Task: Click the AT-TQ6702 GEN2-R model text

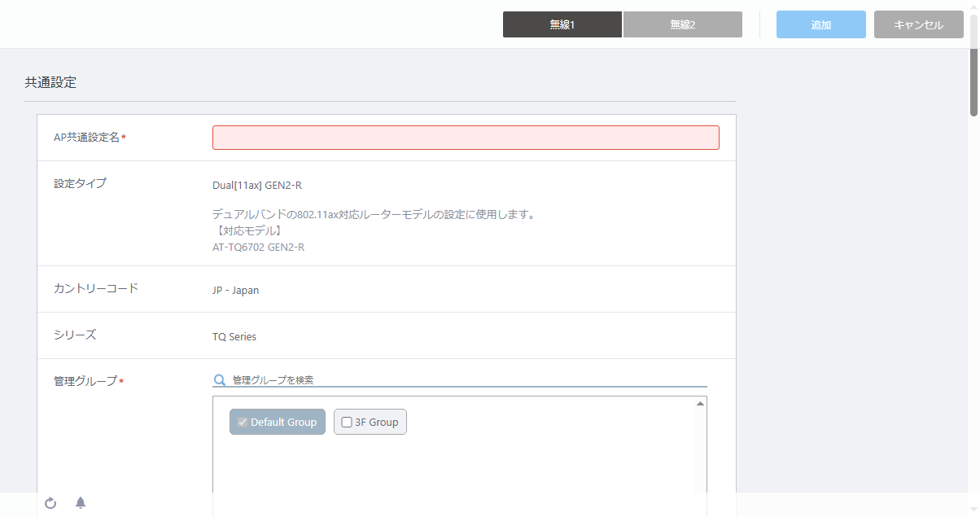Action: 258,247
